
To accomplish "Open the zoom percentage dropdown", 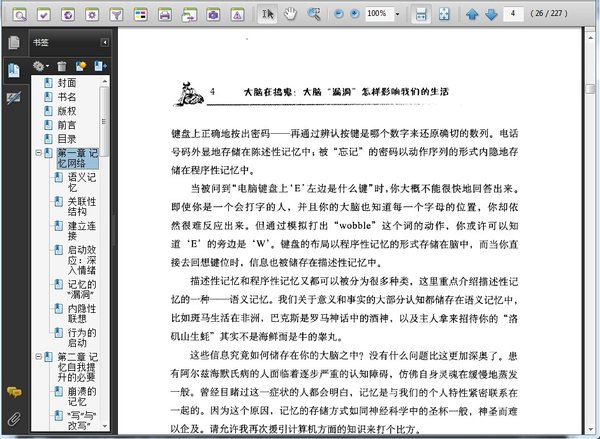I will point(398,15).
